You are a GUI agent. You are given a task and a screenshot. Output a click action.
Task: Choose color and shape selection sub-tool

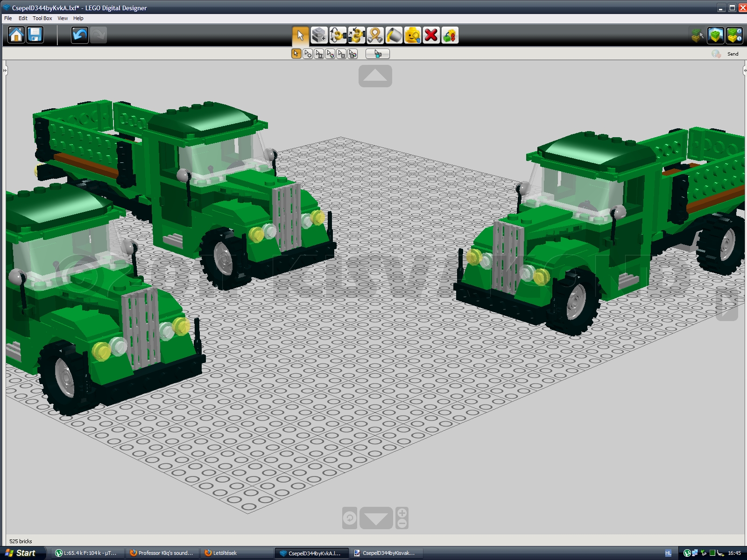[352, 54]
